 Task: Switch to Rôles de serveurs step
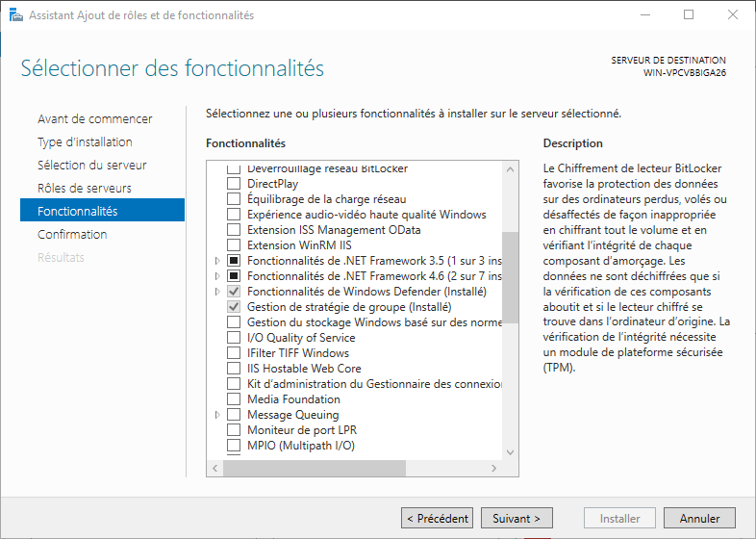click(x=85, y=189)
